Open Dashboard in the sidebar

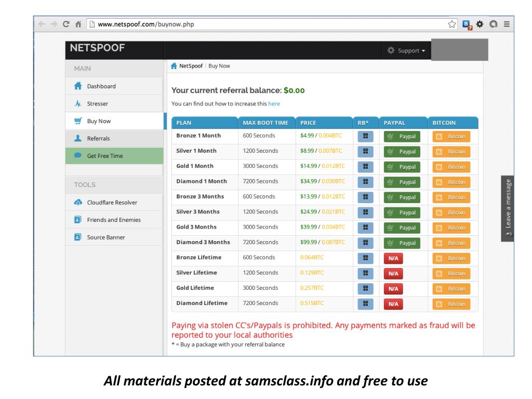point(114,86)
